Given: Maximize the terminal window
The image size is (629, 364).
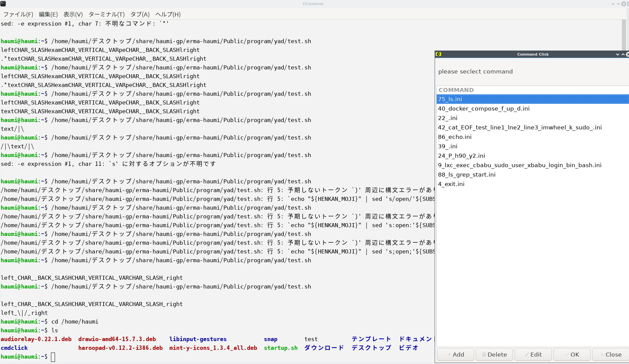Looking at the screenshot, I should coord(618,4).
